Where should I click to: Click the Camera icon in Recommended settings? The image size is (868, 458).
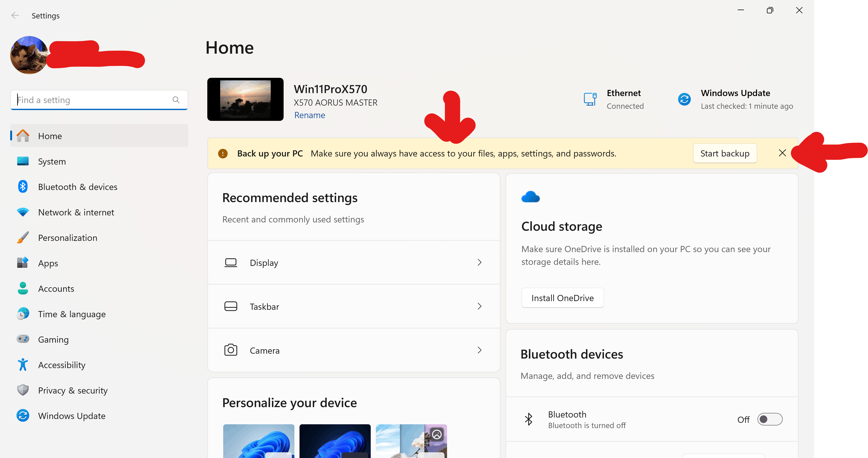[231, 350]
